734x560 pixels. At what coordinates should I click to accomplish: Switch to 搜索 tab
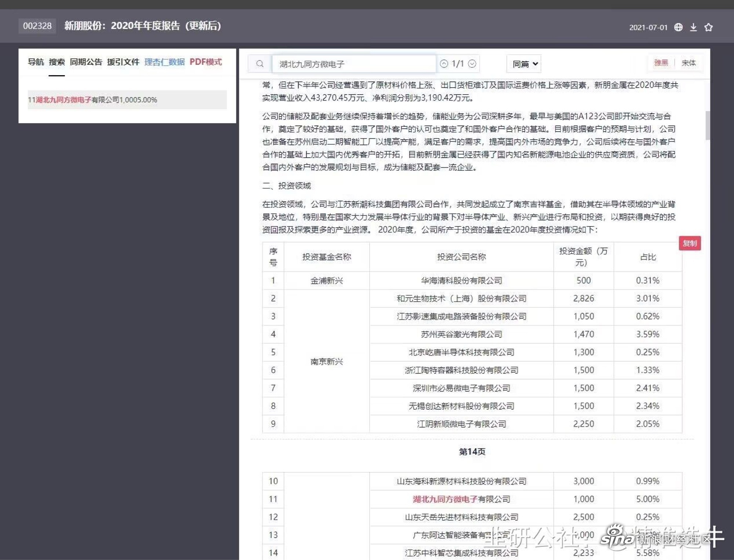(x=57, y=62)
